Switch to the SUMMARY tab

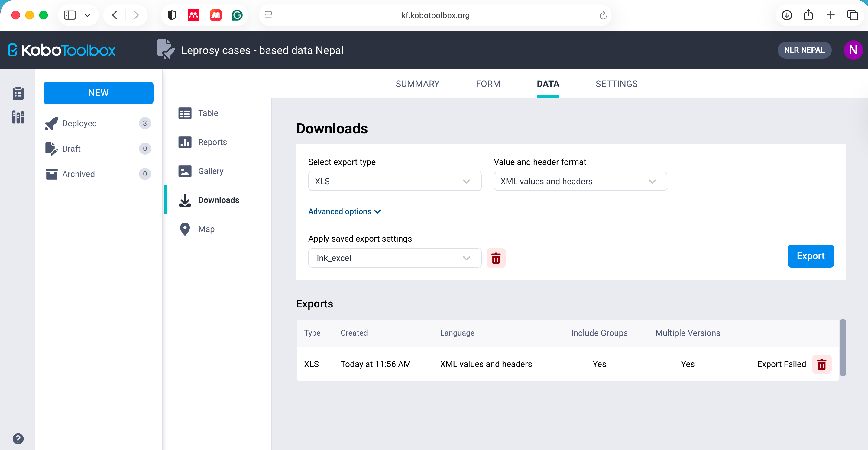click(x=417, y=84)
